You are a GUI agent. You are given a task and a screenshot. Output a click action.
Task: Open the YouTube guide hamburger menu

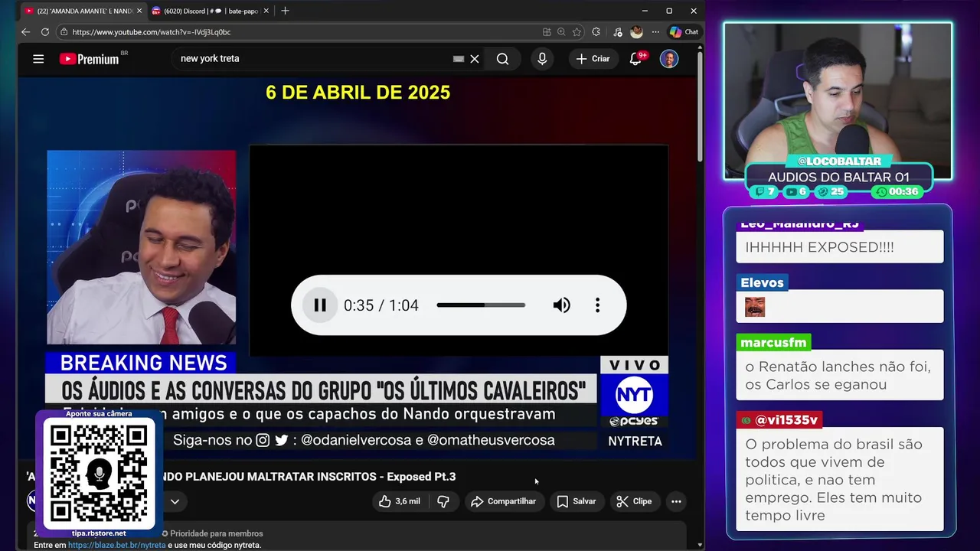tap(38, 59)
